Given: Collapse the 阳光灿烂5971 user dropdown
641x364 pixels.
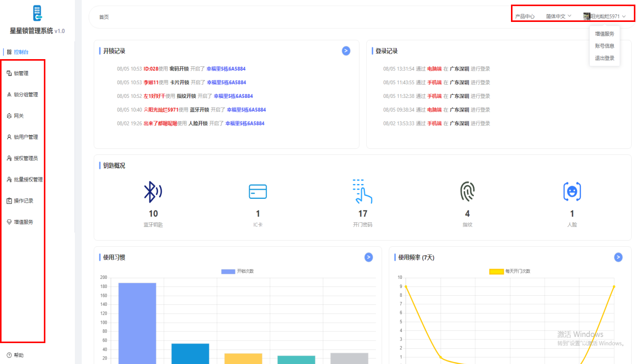Looking at the screenshot, I should (x=604, y=16).
